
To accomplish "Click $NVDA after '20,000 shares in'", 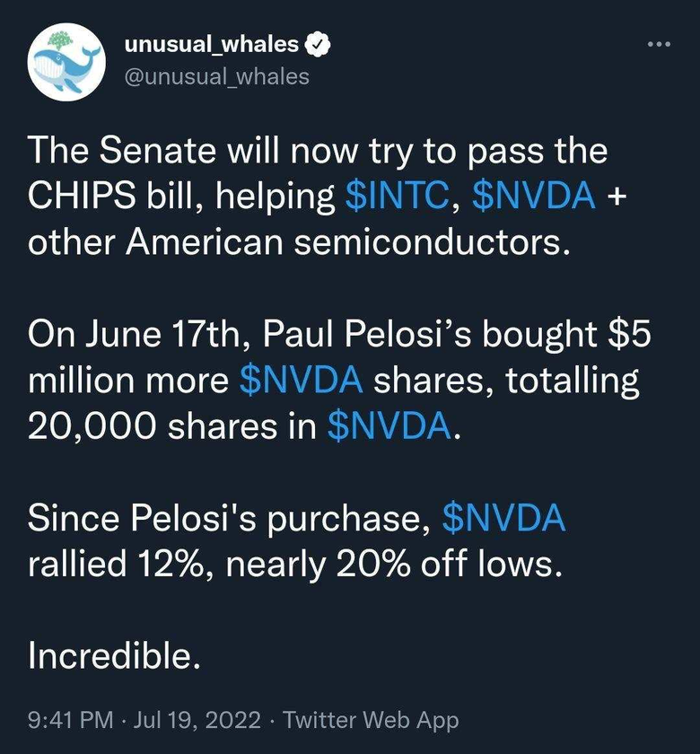I will pyautogui.click(x=389, y=426).
